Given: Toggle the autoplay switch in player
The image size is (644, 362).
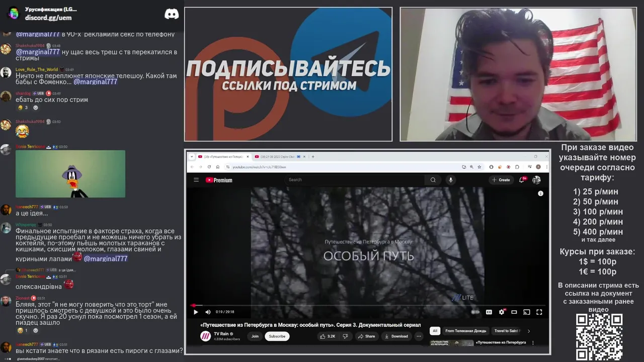Looking at the screenshot, I should pyautogui.click(x=475, y=312).
